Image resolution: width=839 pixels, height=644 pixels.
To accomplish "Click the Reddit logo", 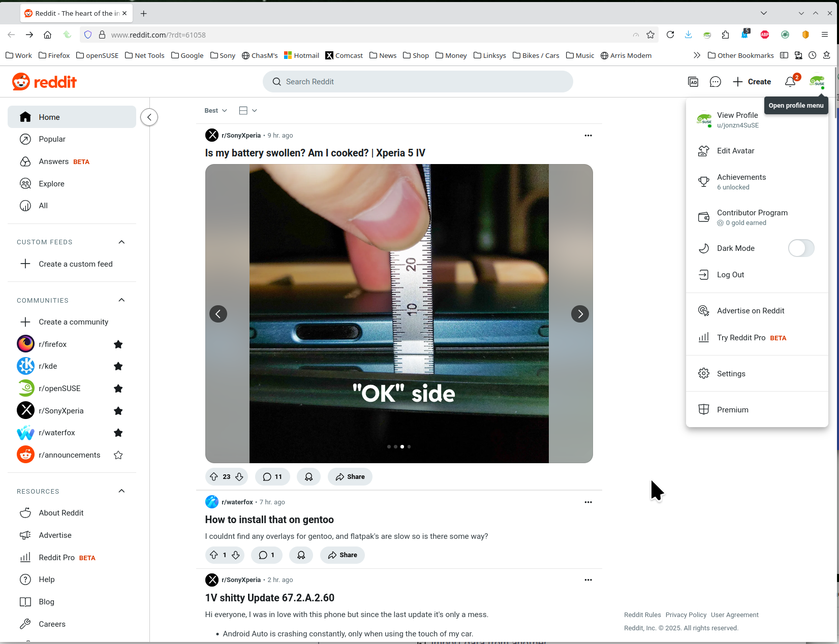I will pyautogui.click(x=44, y=82).
